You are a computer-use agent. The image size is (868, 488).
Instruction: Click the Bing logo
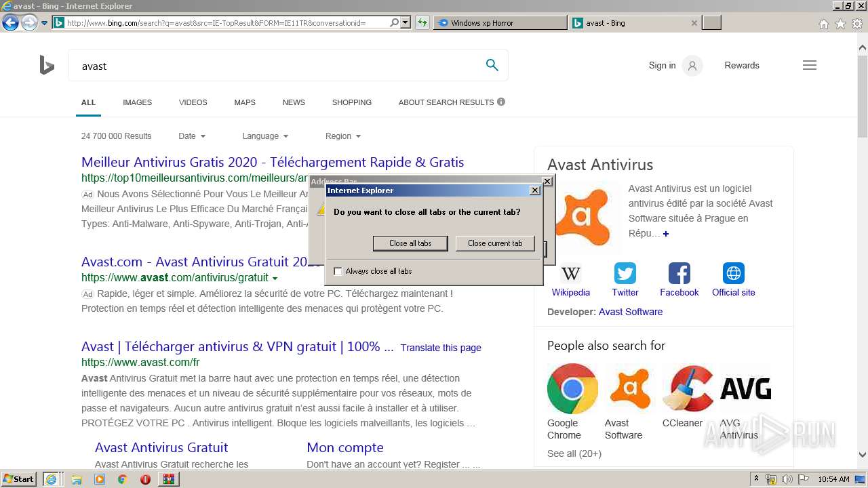47,66
